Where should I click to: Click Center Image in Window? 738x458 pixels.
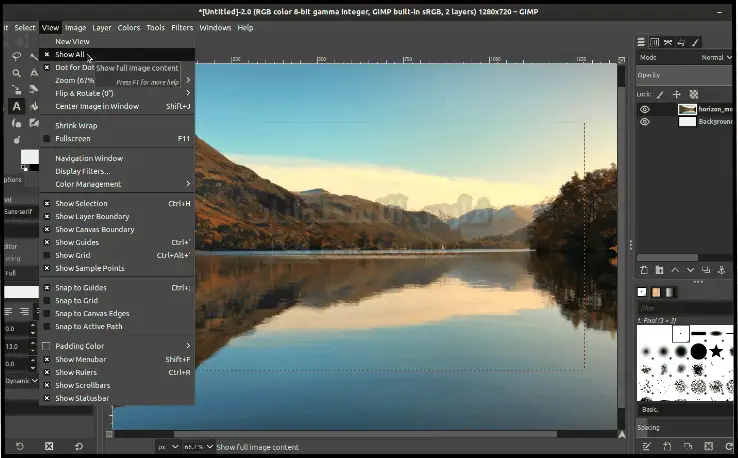97,106
